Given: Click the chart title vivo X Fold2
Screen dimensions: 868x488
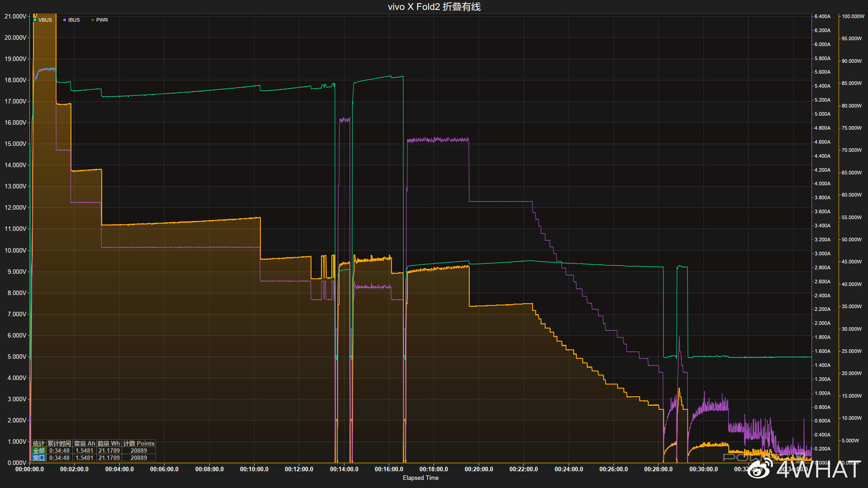Looking at the screenshot, I should [434, 7].
